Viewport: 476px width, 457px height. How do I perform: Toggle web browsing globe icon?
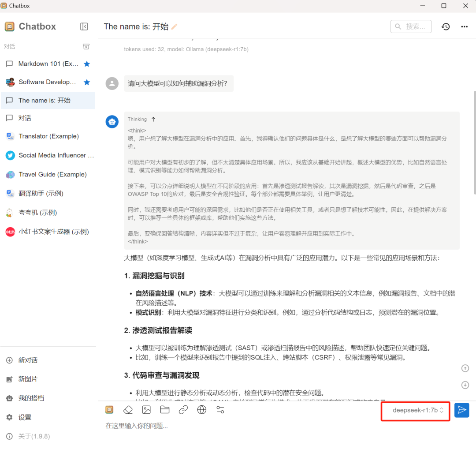click(x=202, y=410)
